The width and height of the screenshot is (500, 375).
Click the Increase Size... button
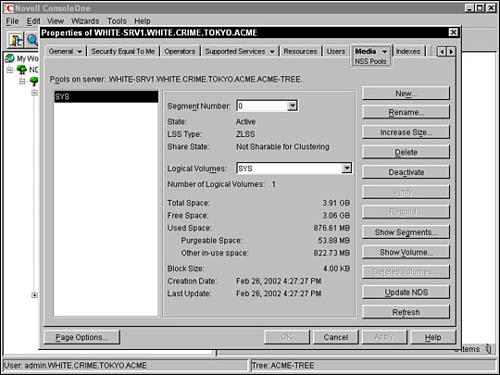click(x=406, y=132)
